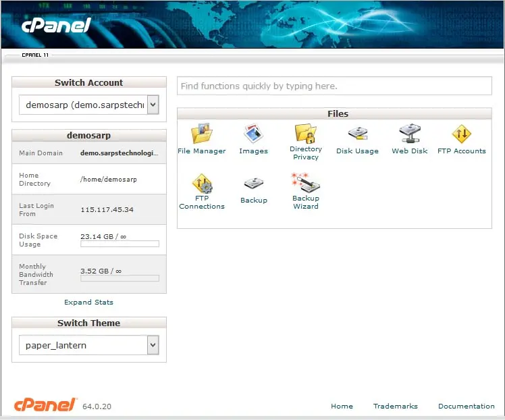505x420 pixels.
Task: Click the demosarp stats panel header
Action: tap(89, 135)
